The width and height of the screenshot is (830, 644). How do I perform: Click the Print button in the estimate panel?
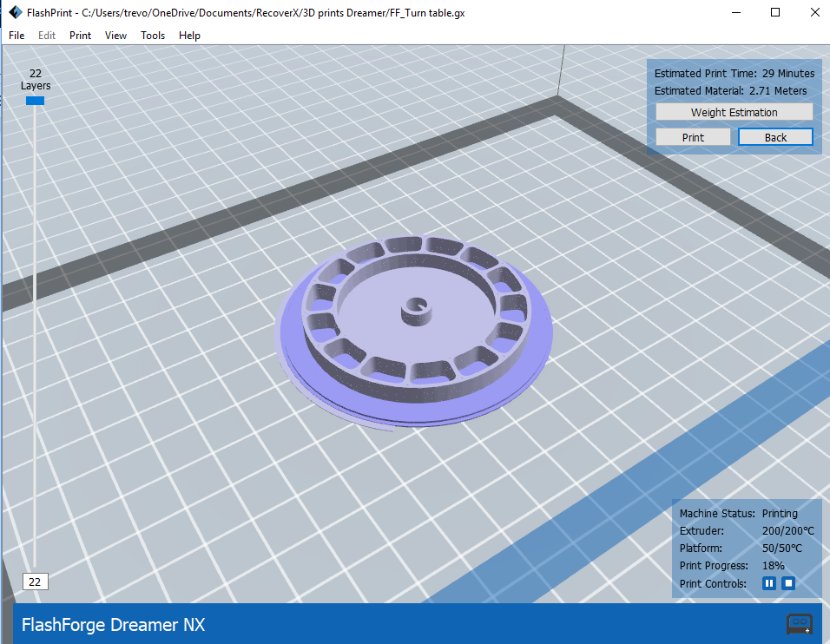tap(693, 138)
